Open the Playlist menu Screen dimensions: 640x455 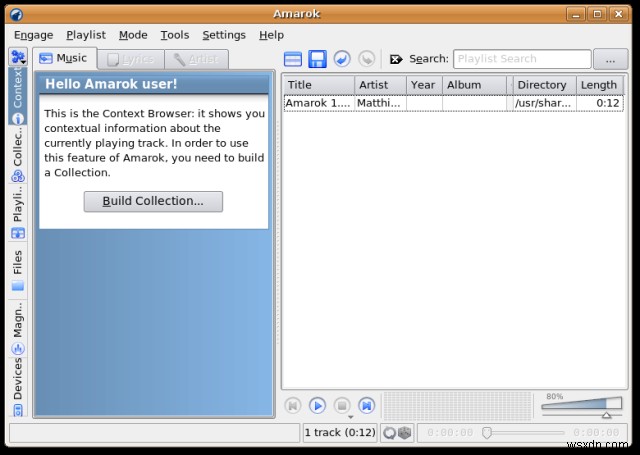tap(86, 35)
